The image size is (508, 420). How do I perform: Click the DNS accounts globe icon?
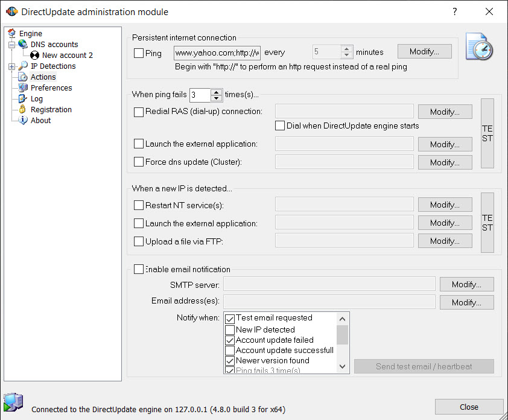(x=23, y=44)
